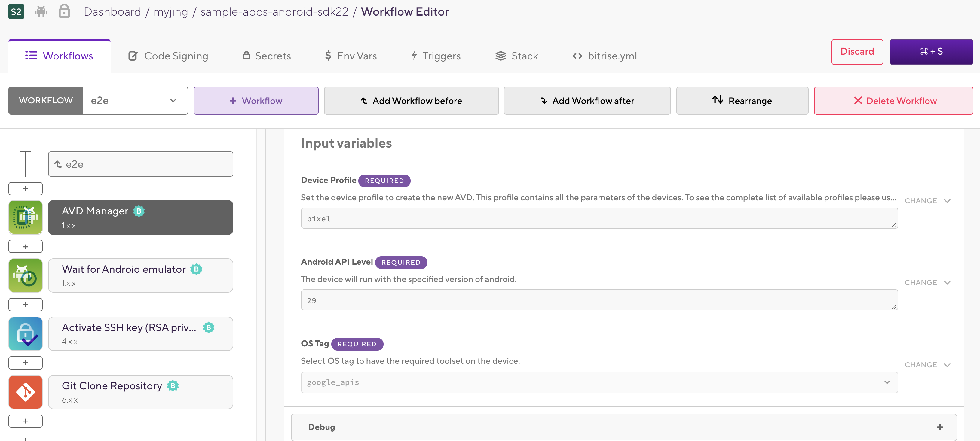The height and width of the screenshot is (441, 980).
Task: Click the Activate SSH key step icon
Action: (26, 334)
